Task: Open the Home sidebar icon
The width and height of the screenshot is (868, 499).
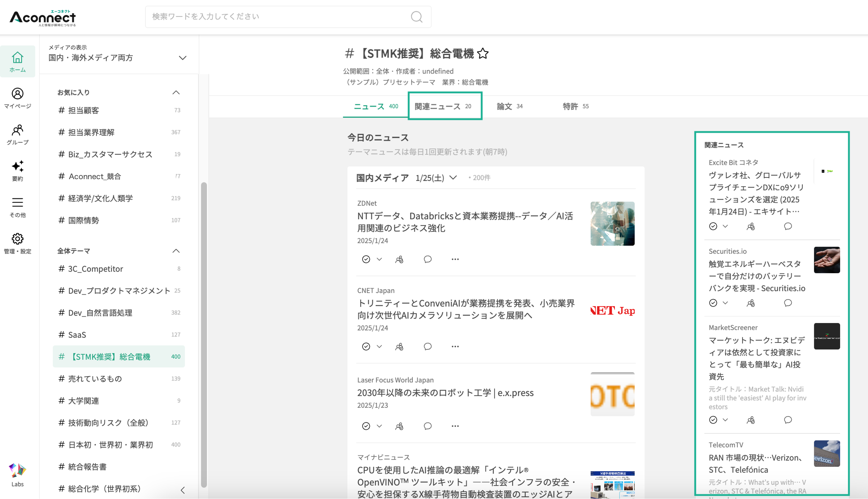Action: (x=17, y=62)
